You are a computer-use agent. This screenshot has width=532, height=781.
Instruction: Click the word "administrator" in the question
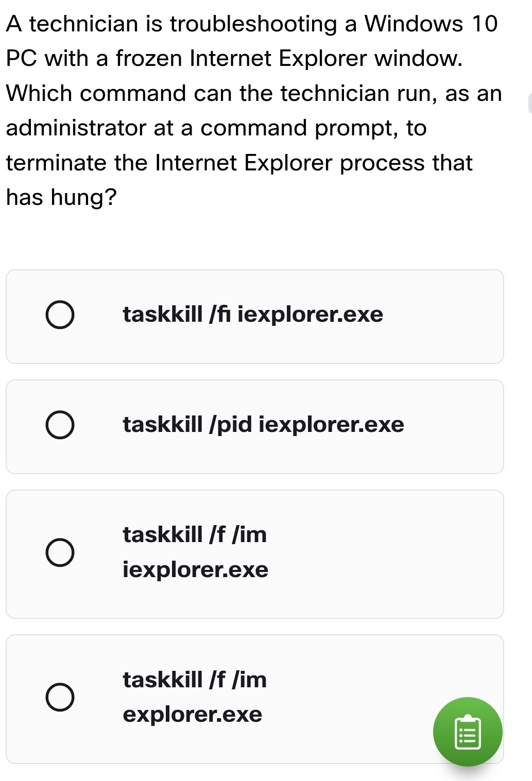point(76,128)
